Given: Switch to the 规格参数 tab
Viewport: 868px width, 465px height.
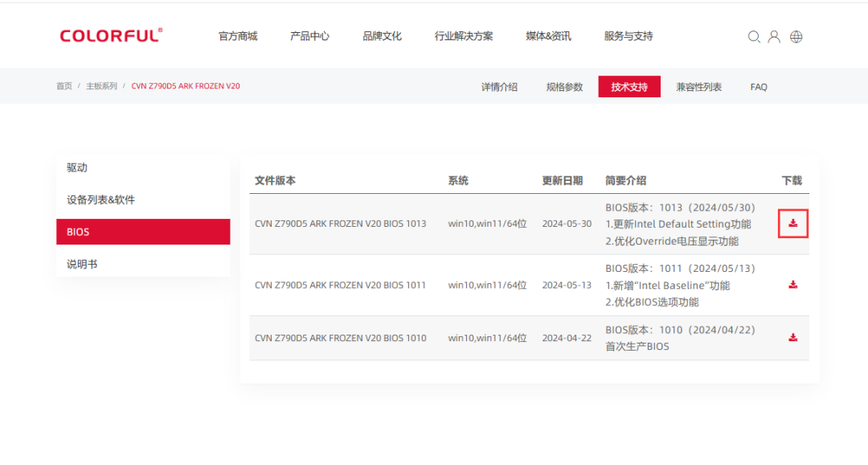Looking at the screenshot, I should [x=564, y=87].
